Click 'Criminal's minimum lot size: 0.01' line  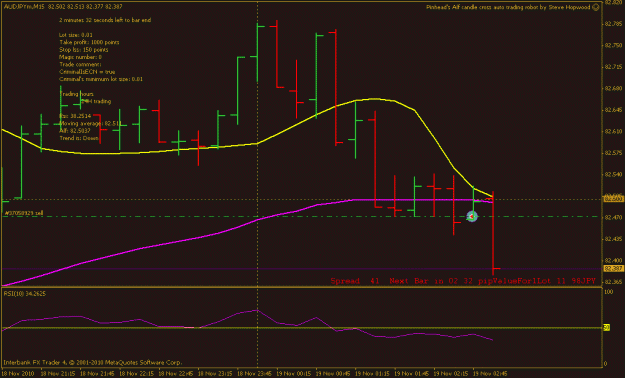coord(101,79)
